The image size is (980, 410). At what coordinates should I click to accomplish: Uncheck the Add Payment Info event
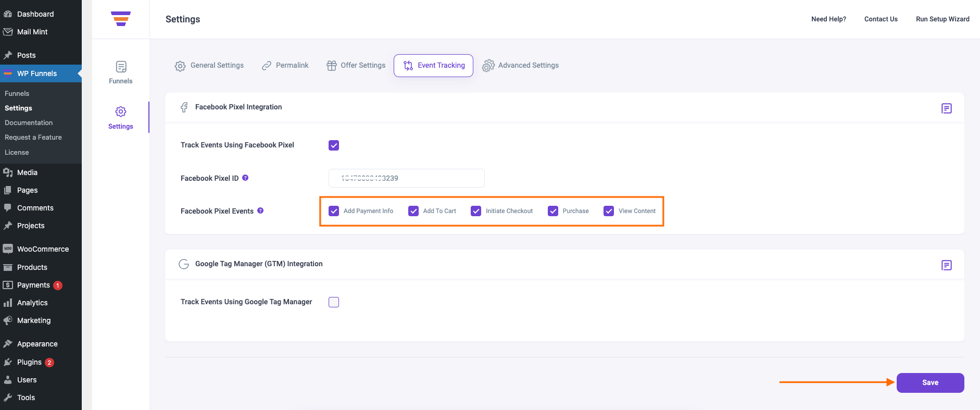334,211
